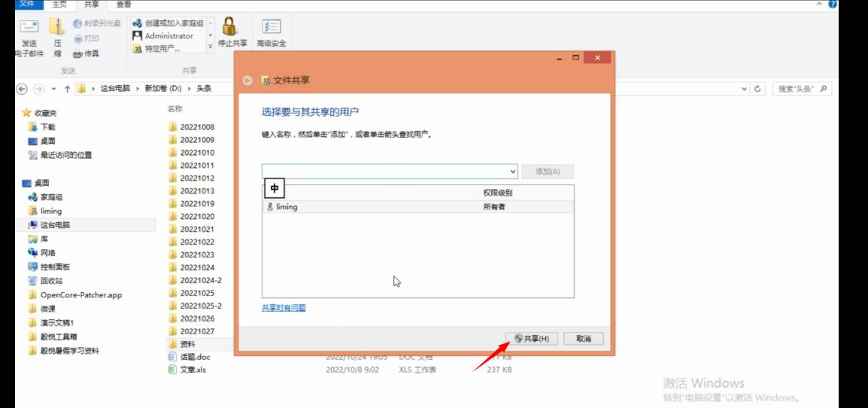The height and width of the screenshot is (408, 868).
Task: Open 殷悦工具箱 folder in navigation pane
Action: pos(53,336)
